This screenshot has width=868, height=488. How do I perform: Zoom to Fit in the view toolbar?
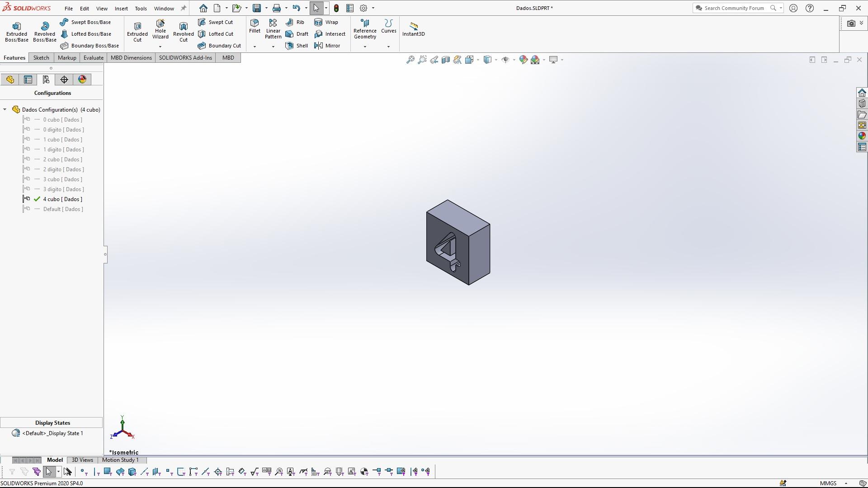point(410,60)
